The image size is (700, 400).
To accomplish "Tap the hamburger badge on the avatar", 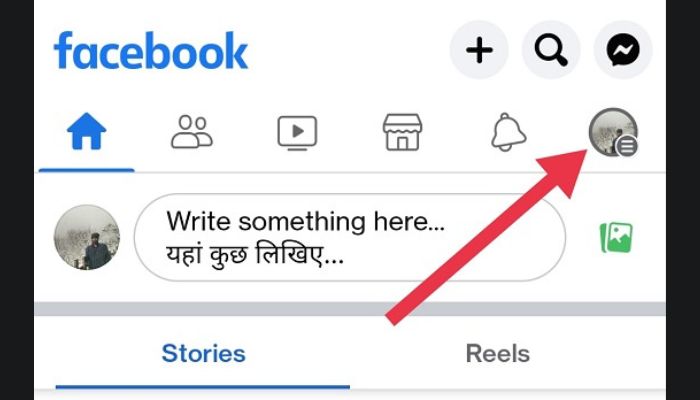I will point(627,146).
